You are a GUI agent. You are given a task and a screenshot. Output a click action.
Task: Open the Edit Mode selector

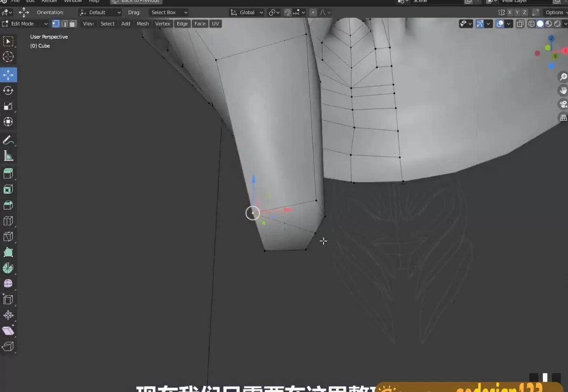coord(26,24)
